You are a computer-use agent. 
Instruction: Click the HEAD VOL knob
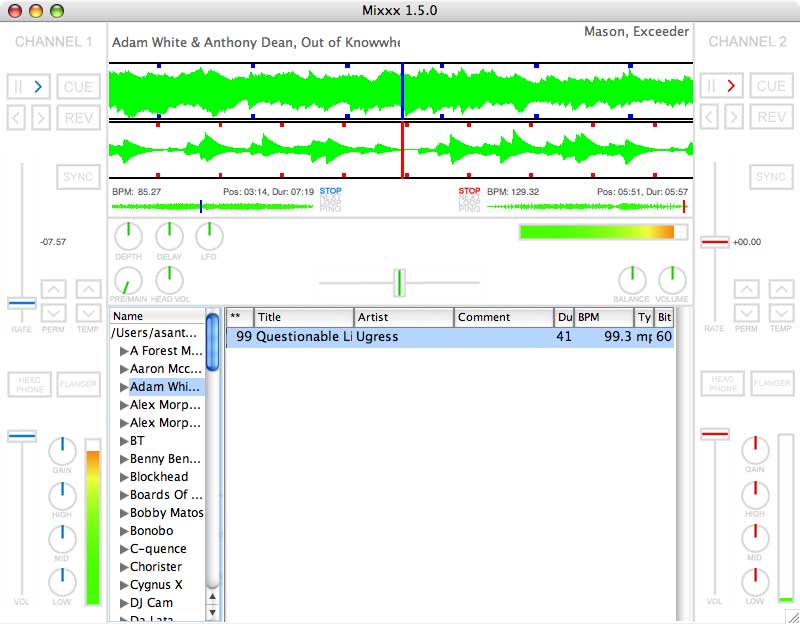[169, 281]
